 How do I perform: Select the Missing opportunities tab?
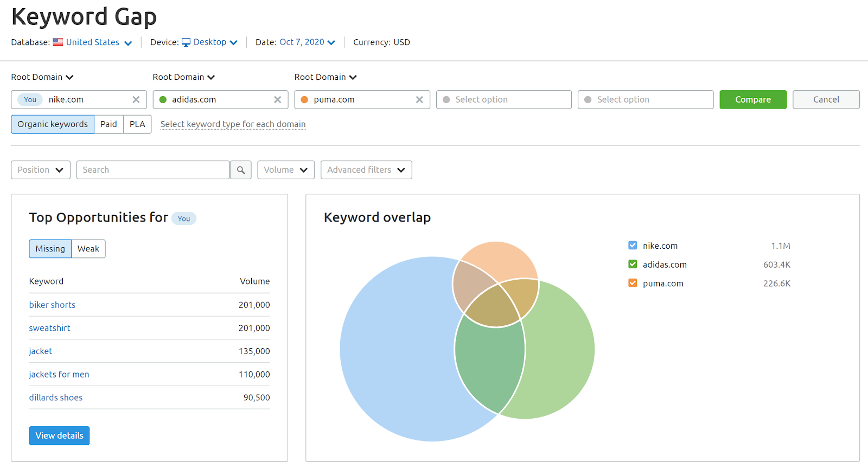click(x=50, y=249)
